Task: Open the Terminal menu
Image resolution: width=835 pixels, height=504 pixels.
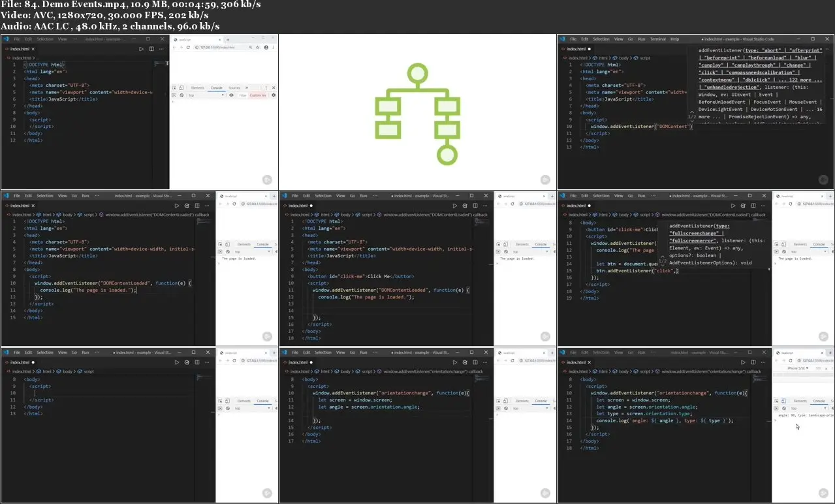Action: click(x=658, y=39)
